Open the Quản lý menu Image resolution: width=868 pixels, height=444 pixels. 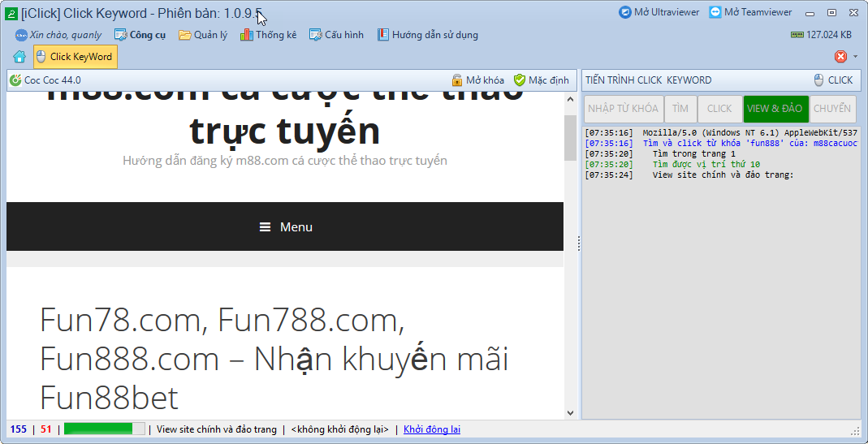click(203, 35)
